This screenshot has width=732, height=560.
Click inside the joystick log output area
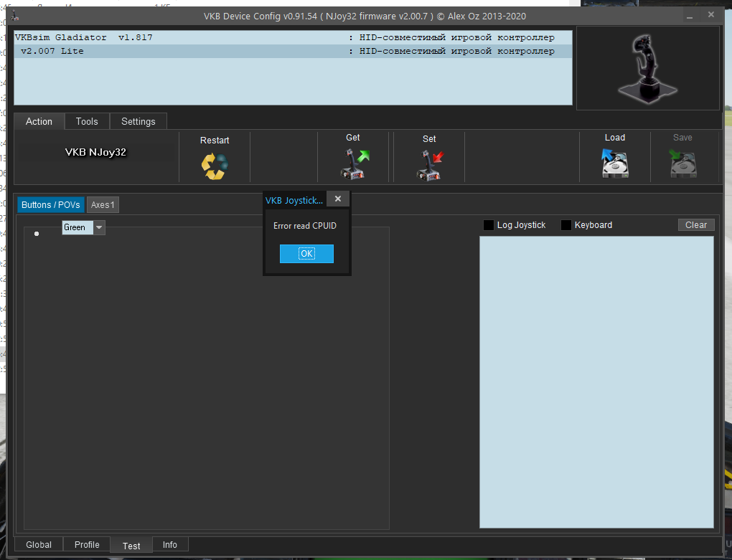596,382
